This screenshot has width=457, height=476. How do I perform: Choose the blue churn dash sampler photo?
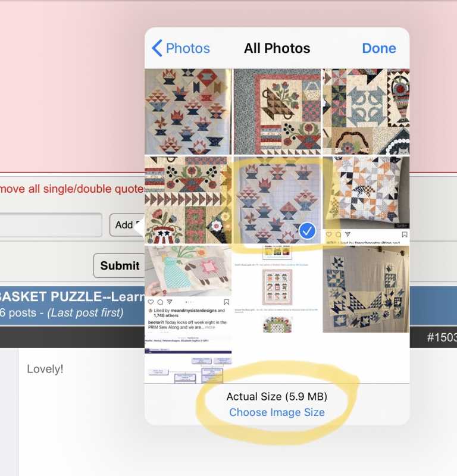point(366,112)
